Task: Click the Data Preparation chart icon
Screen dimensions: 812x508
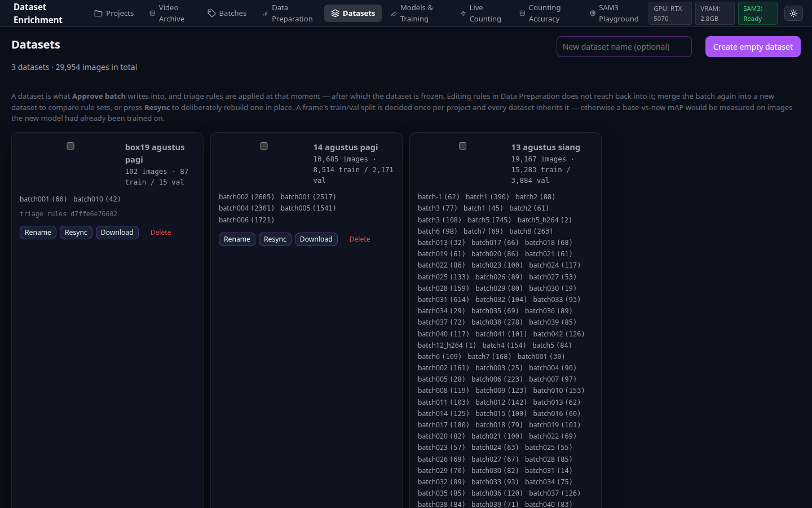Action: point(265,13)
